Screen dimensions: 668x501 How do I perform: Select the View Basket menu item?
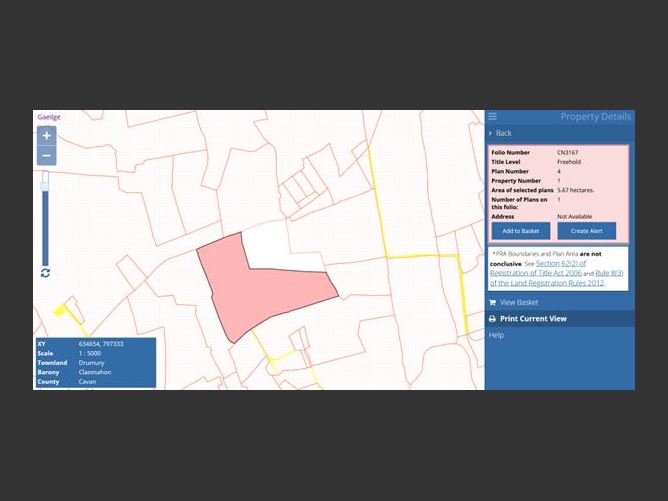tap(519, 302)
